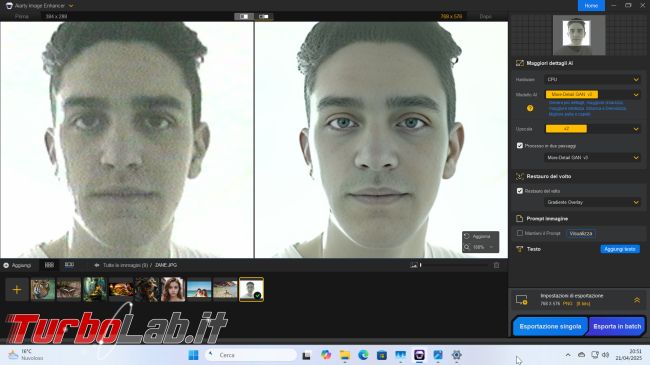Toggle the Restauro del volto checkbox
The width and height of the screenshot is (650, 365).
pos(520,191)
